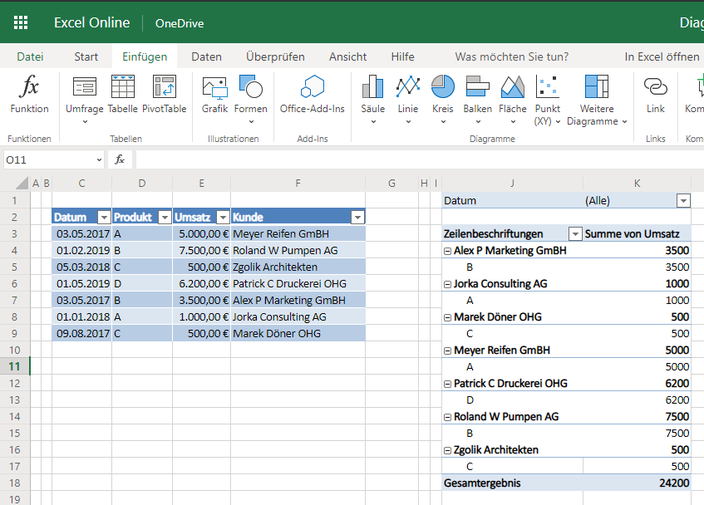
Task: Insert a Link with the chain icon
Action: pyautogui.click(x=656, y=94)
